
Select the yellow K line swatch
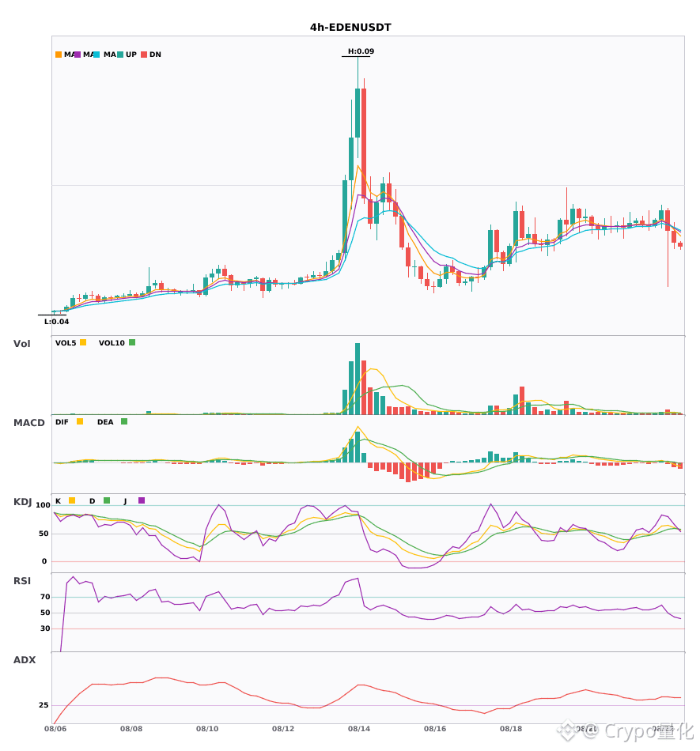click(72, 500)
